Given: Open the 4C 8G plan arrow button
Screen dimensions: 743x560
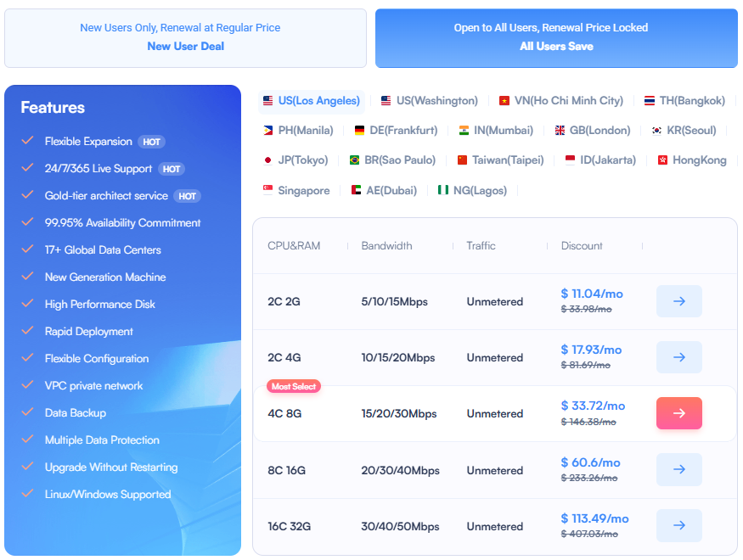Looking at the screenshot, I should click(x=678, y=413).
